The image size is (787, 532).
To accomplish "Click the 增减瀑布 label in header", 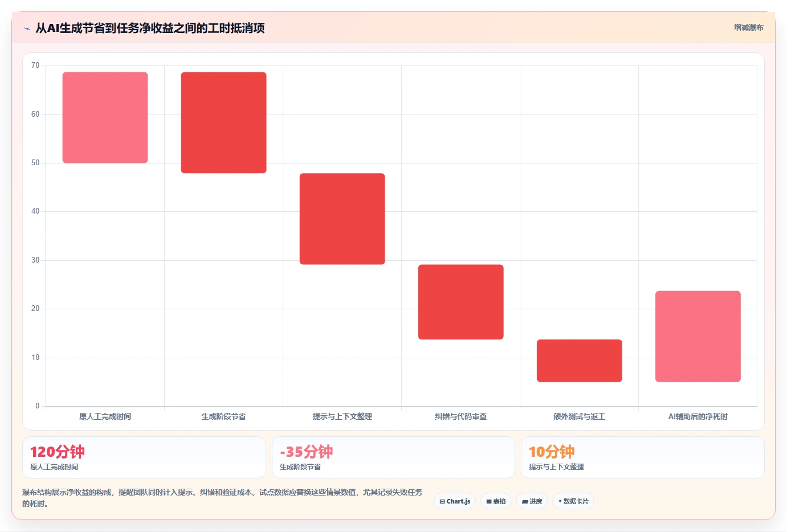I will (749, 27).
